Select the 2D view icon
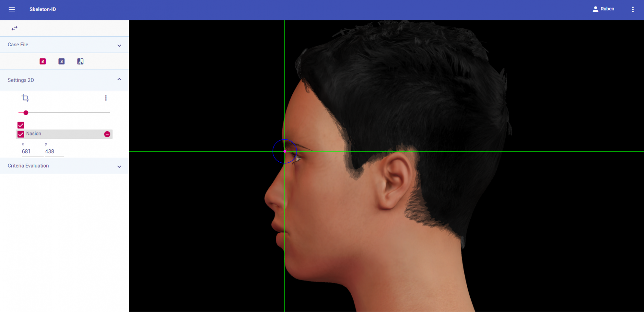Screen dimensions: 644x312 [x=43, y=62]
